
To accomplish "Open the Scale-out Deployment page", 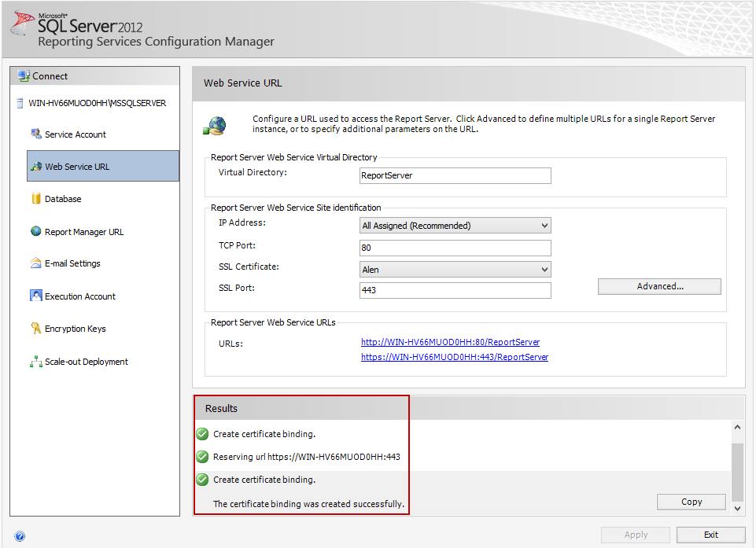I will click(87, 362).
